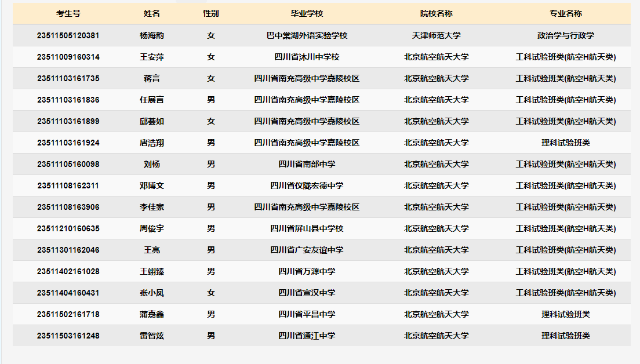Select candidate number 23511404160431

[68, 293]
